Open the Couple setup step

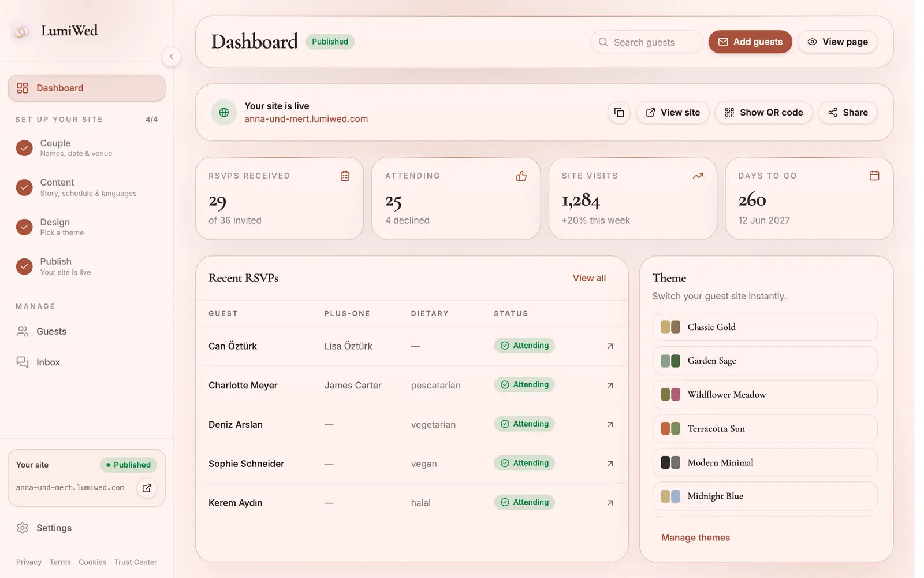87,148
